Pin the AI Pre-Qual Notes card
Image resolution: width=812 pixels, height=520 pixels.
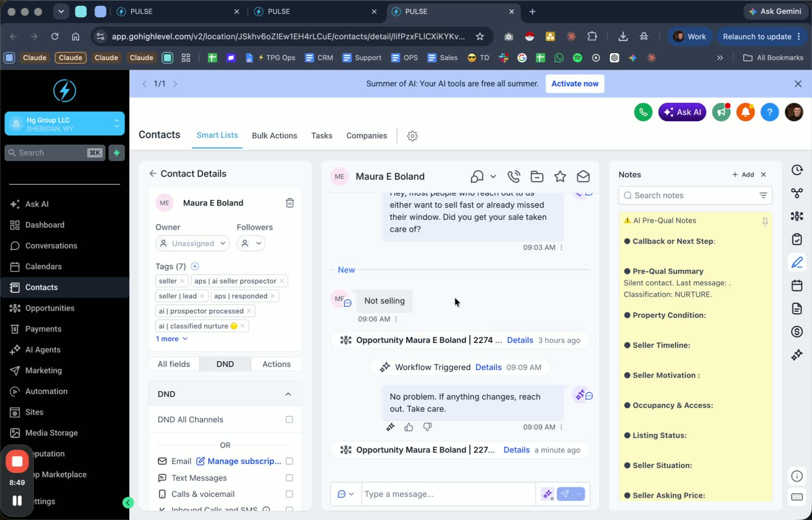point(765,221)
